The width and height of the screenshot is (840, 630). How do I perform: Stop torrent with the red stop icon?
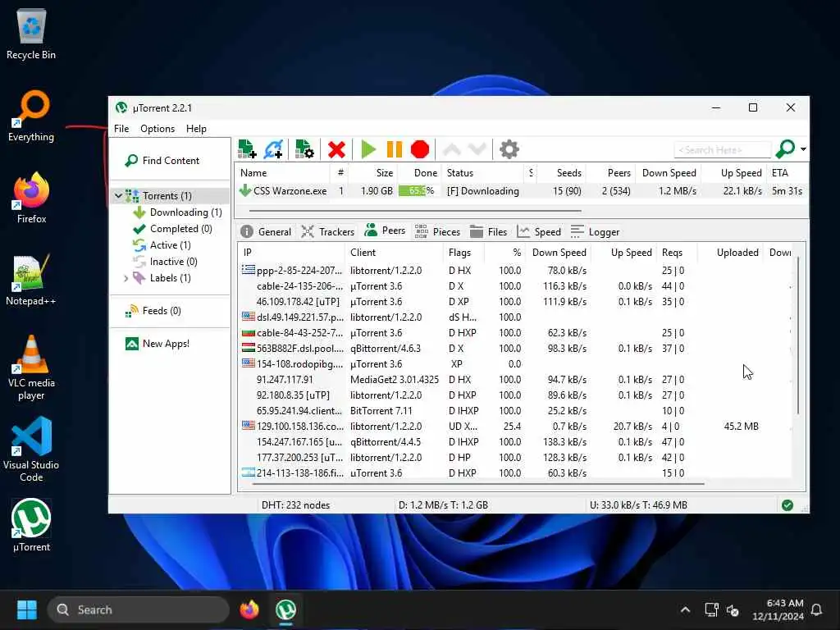420,149
